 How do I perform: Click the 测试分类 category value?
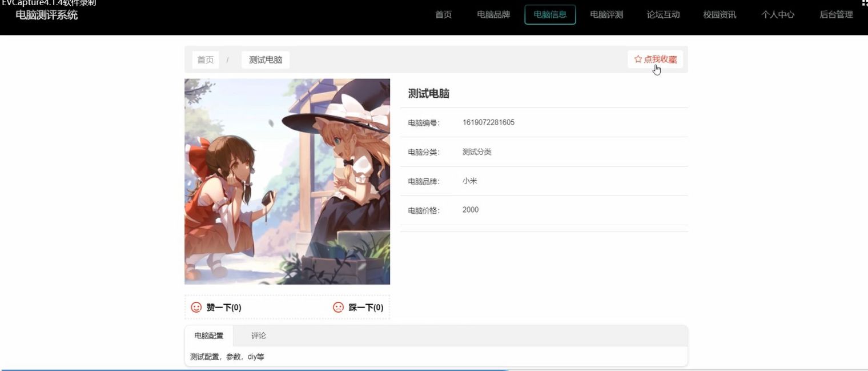point(477,152)
